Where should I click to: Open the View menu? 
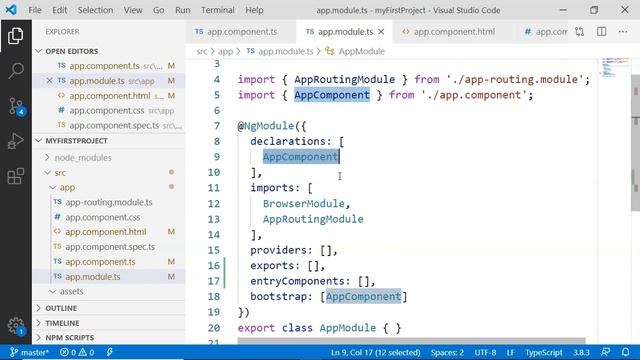[x=133, y=10]
